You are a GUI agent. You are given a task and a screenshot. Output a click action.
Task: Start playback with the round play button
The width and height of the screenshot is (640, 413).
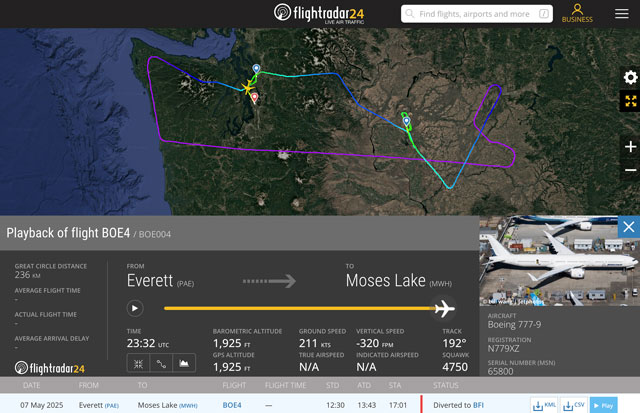click(x=136, y=308)
